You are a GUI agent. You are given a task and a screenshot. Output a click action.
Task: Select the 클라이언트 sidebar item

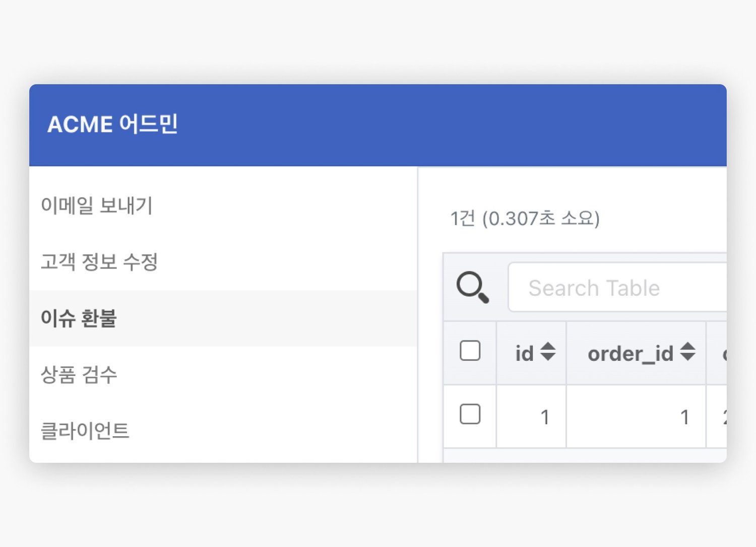point(85,431)
